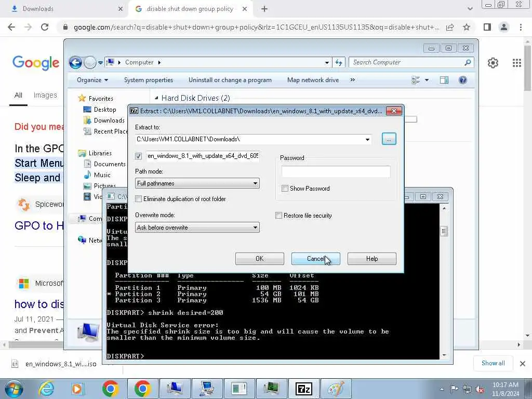Viewport: 532px width, 399px height.
Task: Browse for extract folder with ellipsis button
Action: tap(389, 139)
